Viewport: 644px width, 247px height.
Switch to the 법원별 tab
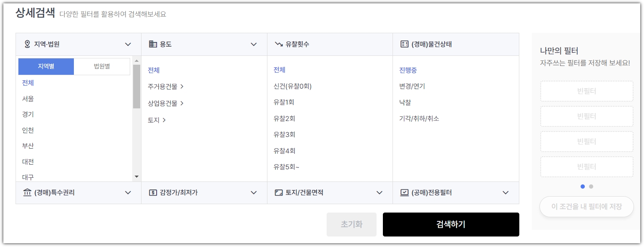point(102,66)
